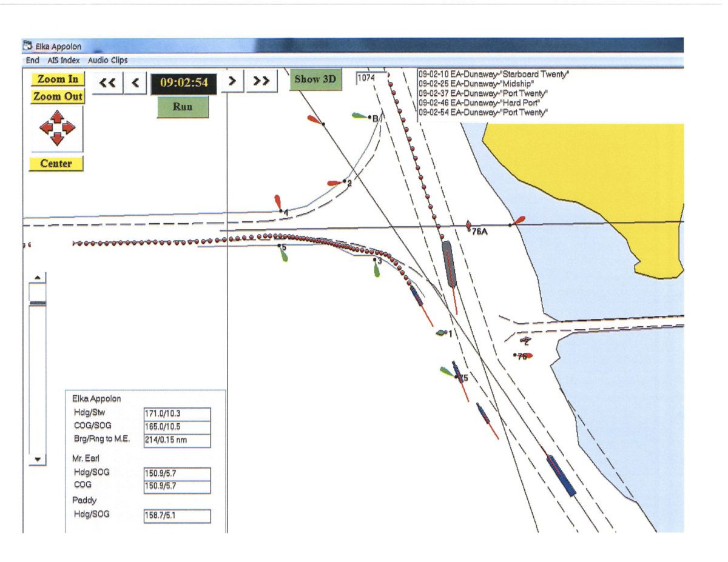This screenshot has width=728, height=562.
Task: Step forward with single right arrow button
Action: (x=232, y=81)
